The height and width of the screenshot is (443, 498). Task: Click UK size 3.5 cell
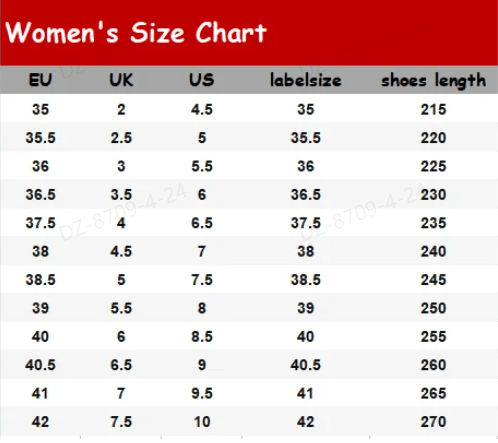121,194
